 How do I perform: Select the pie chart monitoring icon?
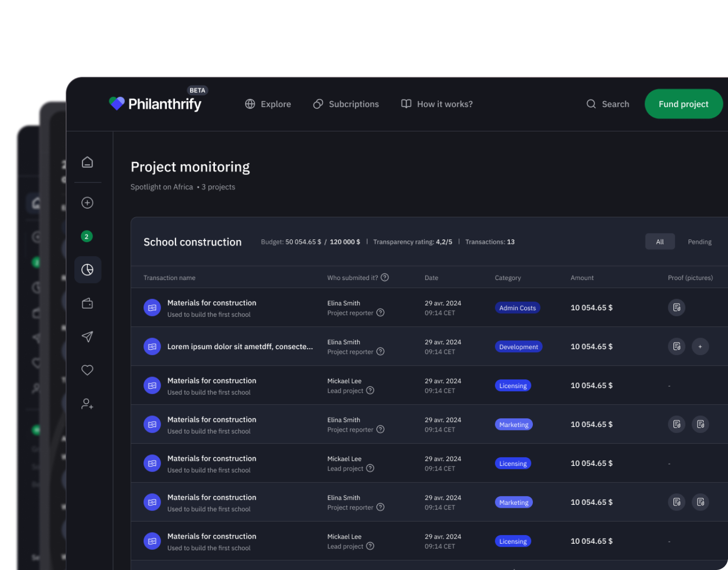point(87,270)
